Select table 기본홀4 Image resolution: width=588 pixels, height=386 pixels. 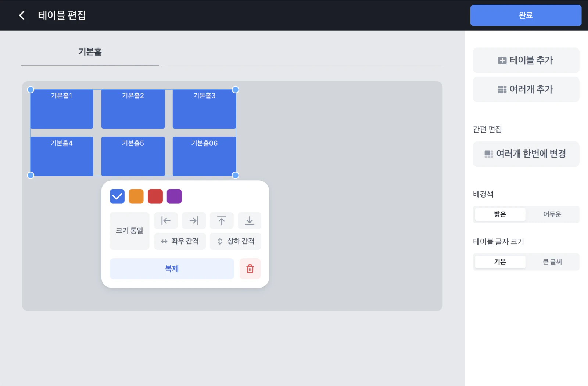pyautogui.click(x=62, y=156)
